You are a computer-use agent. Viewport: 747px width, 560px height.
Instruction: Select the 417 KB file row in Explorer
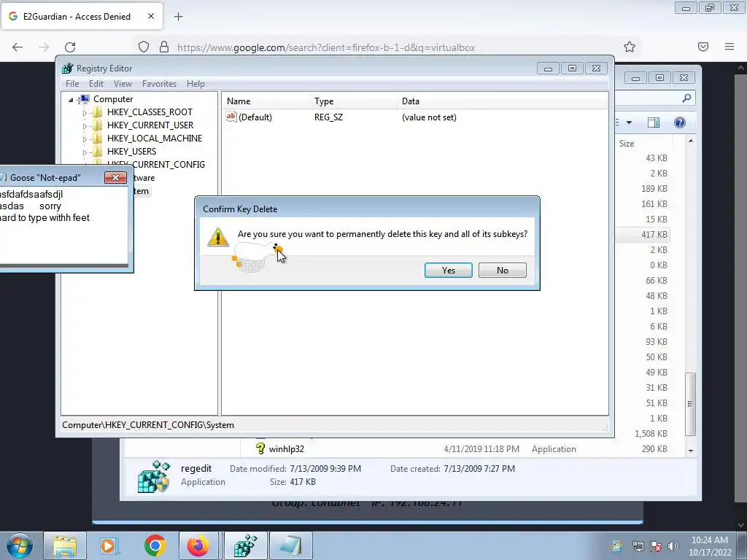click(642, 234)
